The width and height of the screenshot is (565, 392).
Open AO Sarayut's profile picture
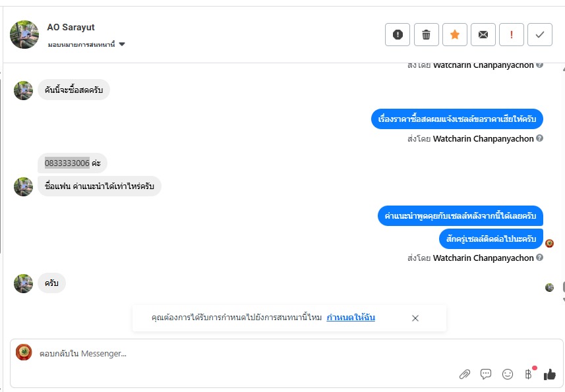24,34
